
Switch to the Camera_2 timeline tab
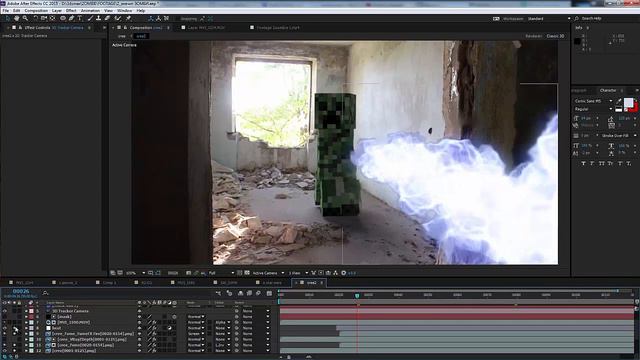click(x=68, y=282)
